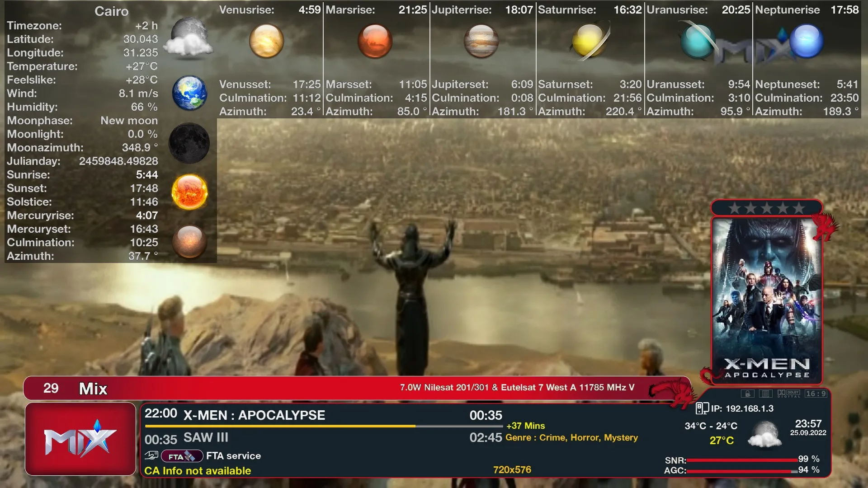This screenshot has width=868, height=488.
Task: Click the clock showing 23:57
Action: tap(808, 424)
